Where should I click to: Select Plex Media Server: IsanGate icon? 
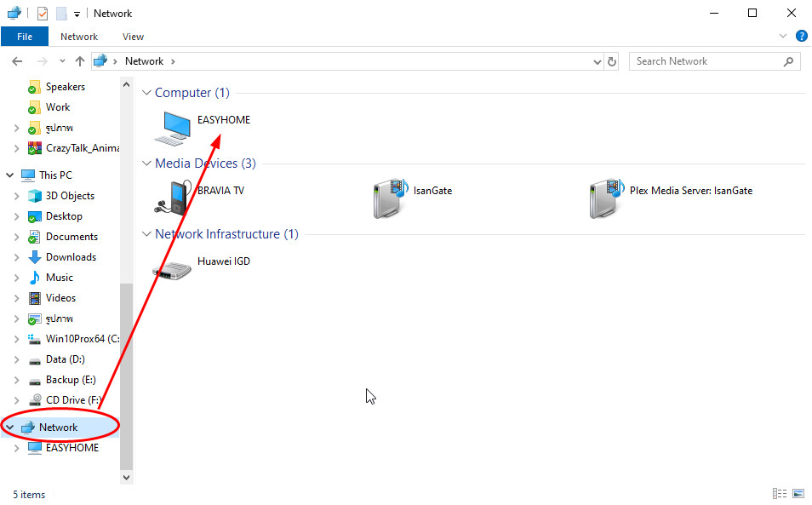607,198
